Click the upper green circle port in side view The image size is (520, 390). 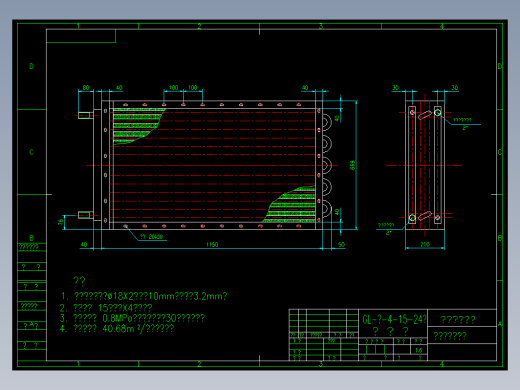(x=438, y=113)
